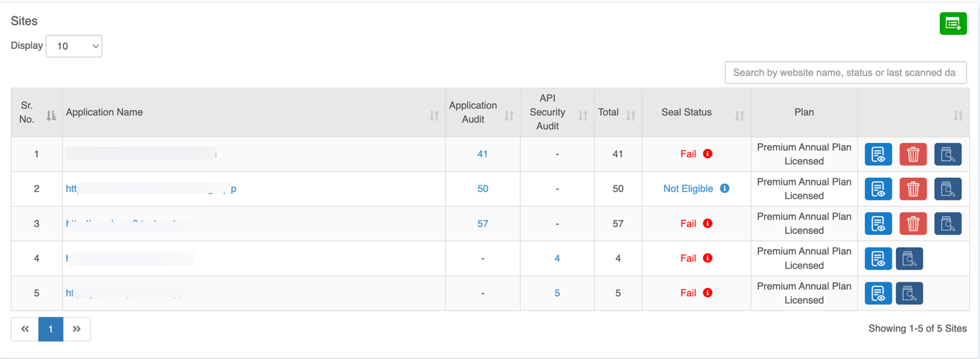Go to page 1 in pagination

click(51, 329)
